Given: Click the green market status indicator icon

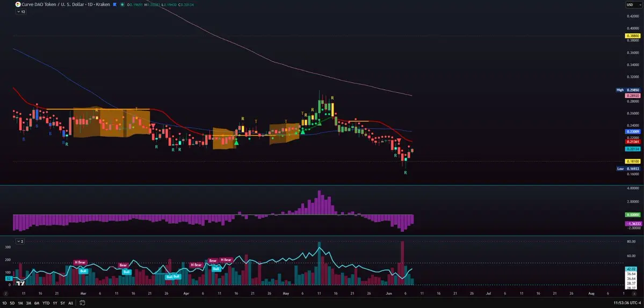Looking at the screenshot, I should click(x=123, y=4).
